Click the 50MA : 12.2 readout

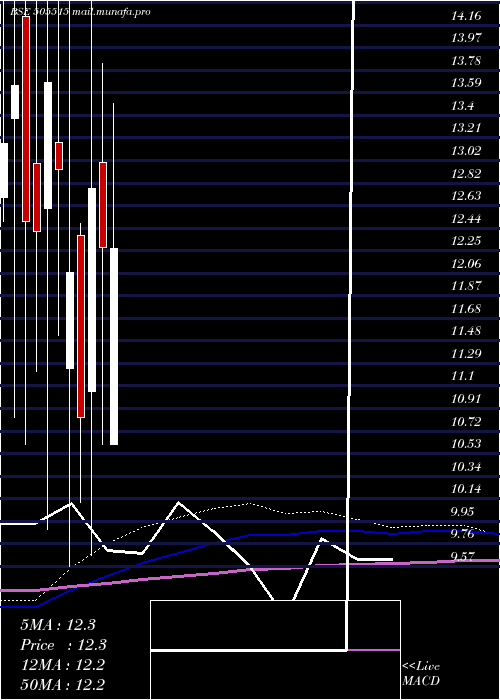point(63,685)
